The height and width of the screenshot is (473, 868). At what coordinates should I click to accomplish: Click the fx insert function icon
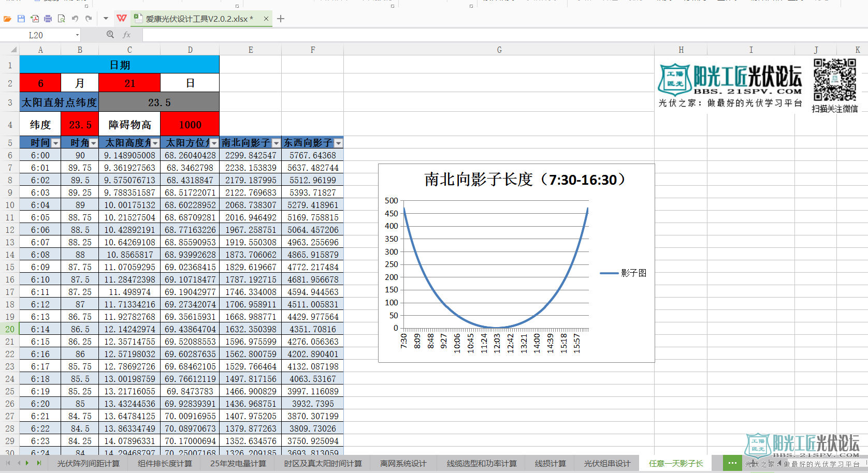126,35
